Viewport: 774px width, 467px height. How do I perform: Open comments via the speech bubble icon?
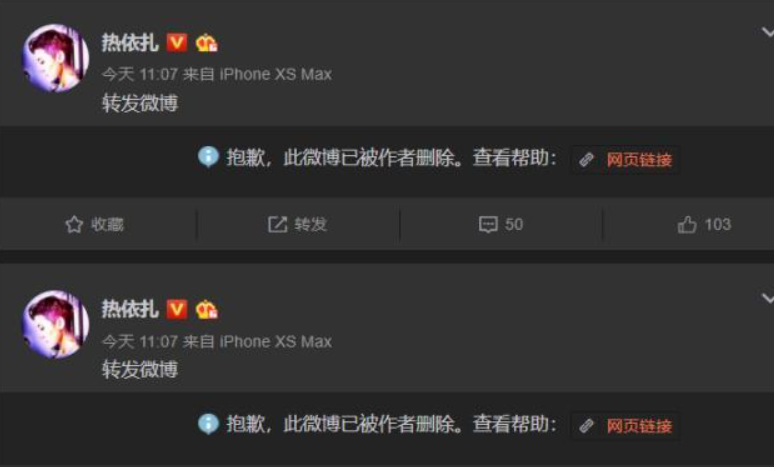[x=488, y=225]
